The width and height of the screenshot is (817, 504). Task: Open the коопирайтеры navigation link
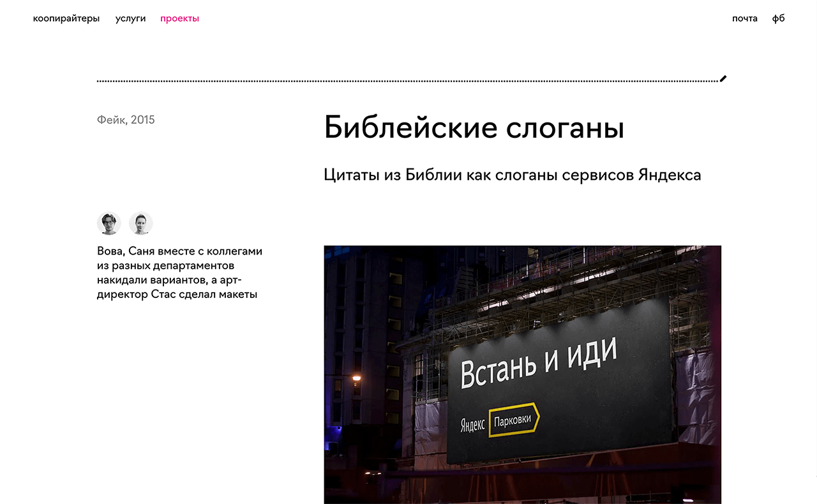pos(66,19)
